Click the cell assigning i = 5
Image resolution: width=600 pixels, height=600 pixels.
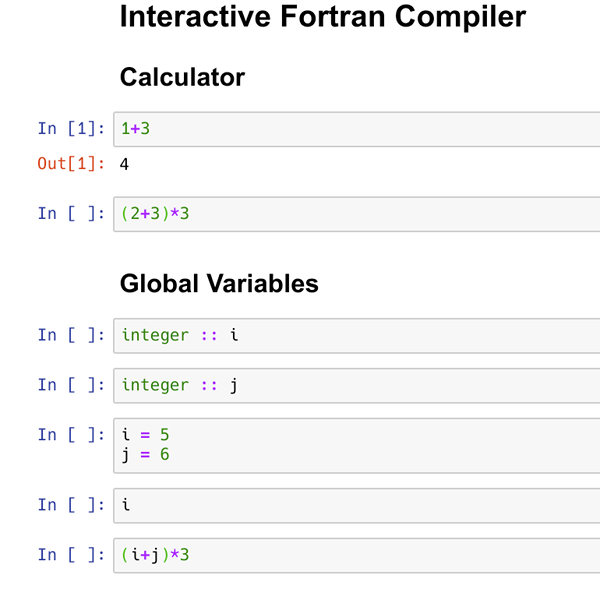pyautogui.click(x=357, y=445)
